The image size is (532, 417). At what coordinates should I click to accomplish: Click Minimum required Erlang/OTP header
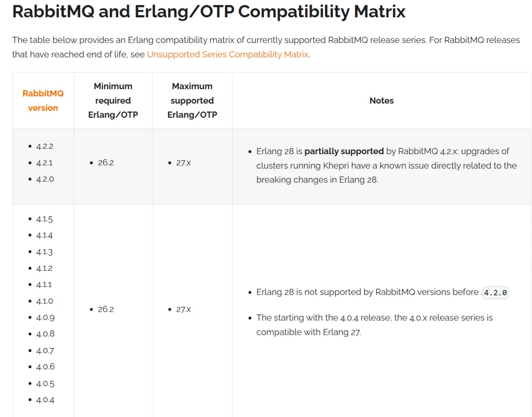point(113,100)
